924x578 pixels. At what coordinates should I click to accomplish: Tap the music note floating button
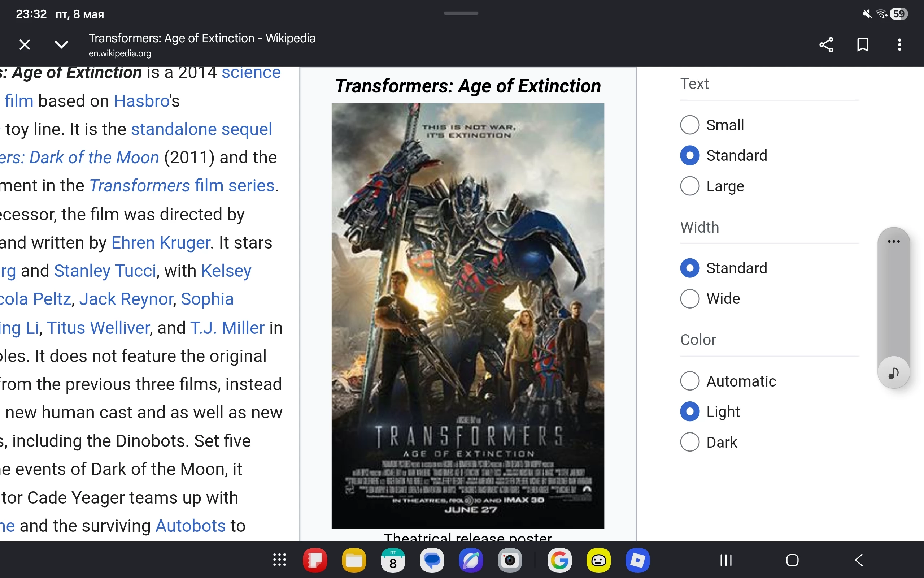(x=893, y=372)
